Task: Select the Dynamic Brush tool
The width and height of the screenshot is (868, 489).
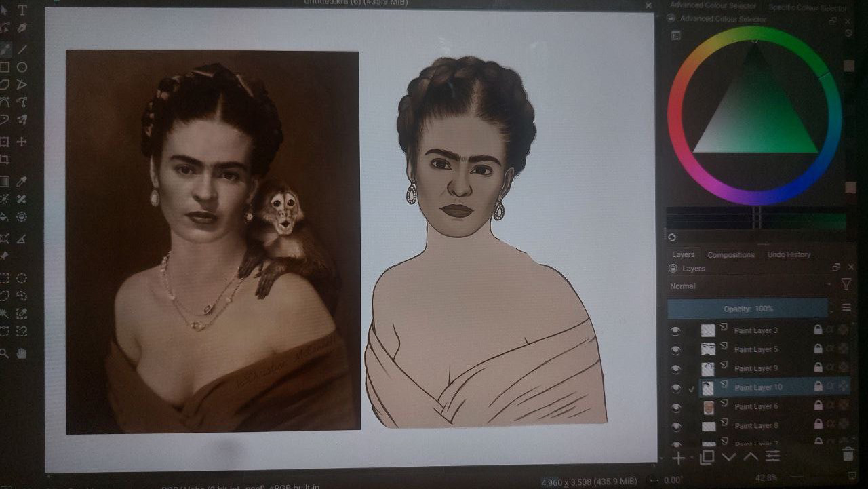Action: [5, 120]
